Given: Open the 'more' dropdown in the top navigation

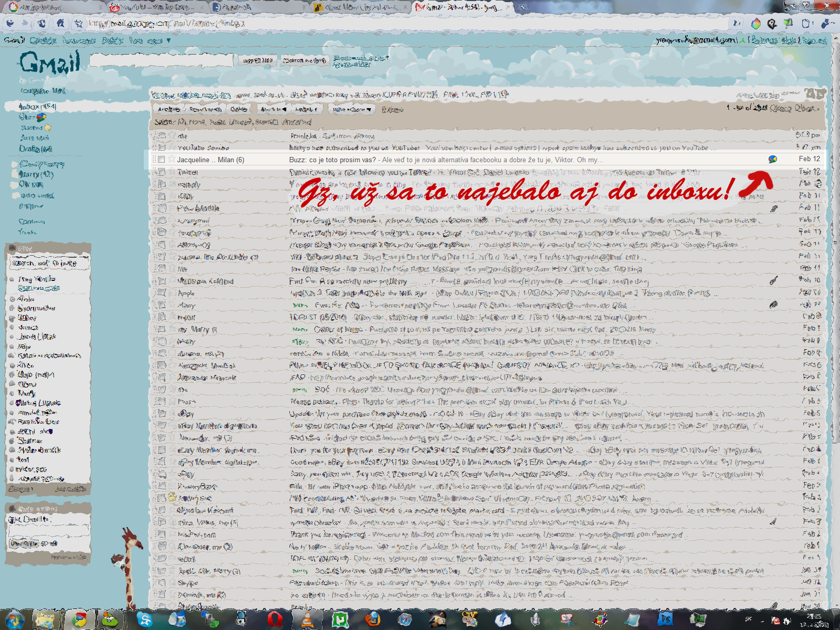Looking at the screenshot, I should point(158,40).
